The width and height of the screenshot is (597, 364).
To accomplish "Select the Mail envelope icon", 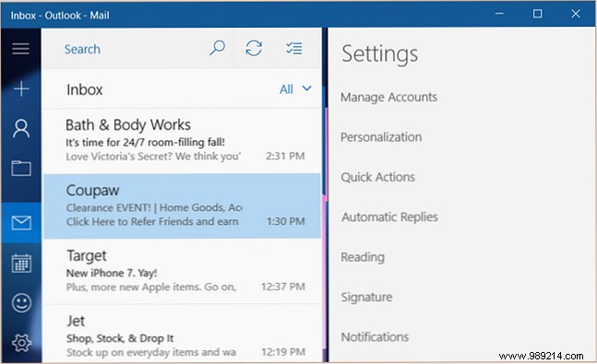I will click(x=21, y=223).
